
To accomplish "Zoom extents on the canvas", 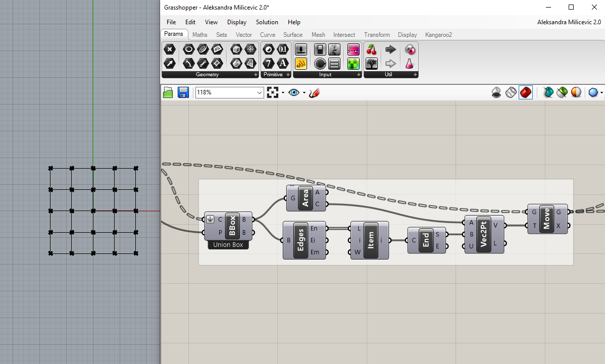I will pos(272,92).
